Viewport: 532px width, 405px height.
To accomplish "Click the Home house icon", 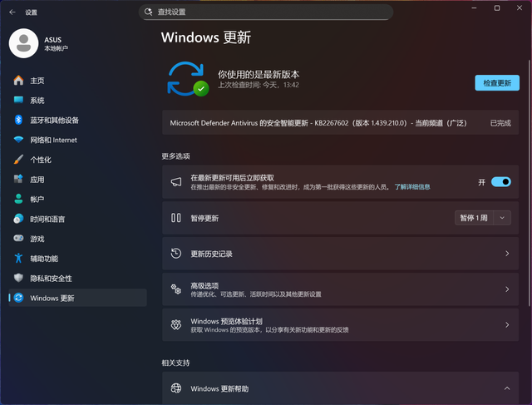I will [x=18, y=81].
